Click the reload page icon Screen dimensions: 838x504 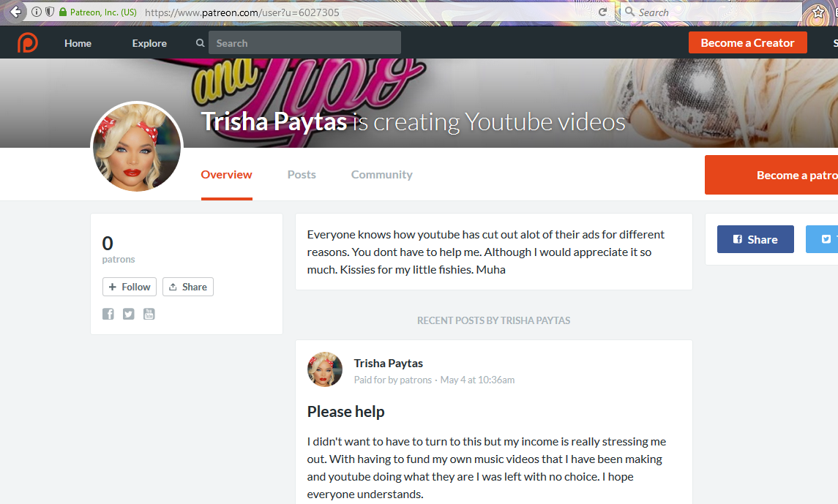click(602, 12)
